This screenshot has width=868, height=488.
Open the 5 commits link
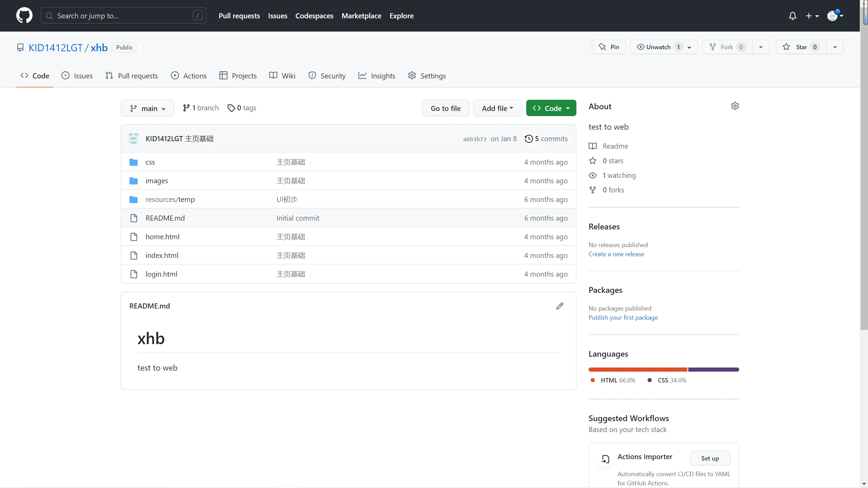coord(546,139)
